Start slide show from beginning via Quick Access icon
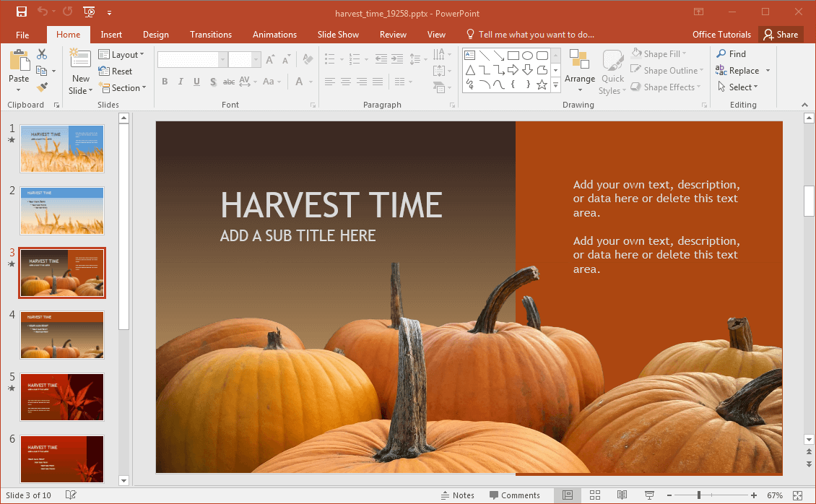Viewport: 816px width, 504px height. tap(89, 12)
